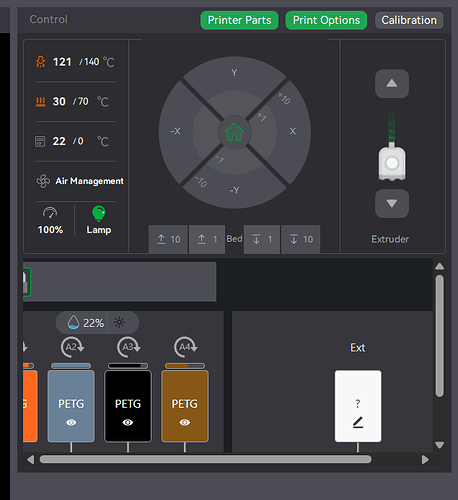The height and width of the screenshot is (500, 458).
Task: Extrude filament with extruder down arrow
Action: [x=392, y=203]
